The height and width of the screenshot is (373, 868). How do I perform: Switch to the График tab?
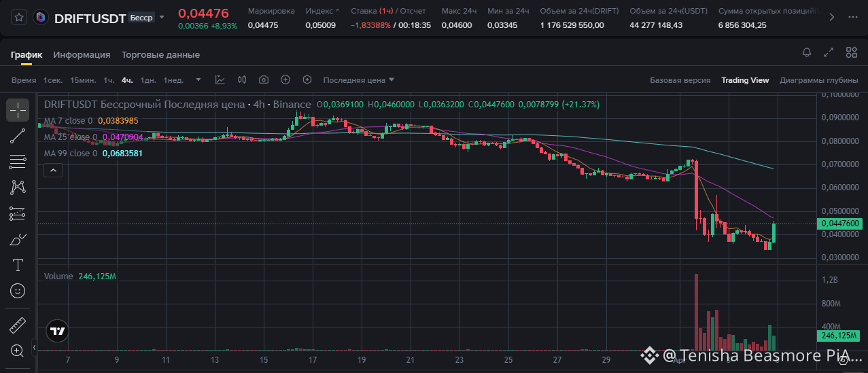(27, 54)
